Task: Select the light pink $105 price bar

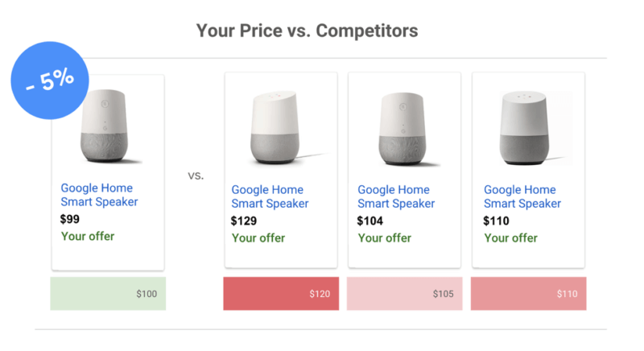Action: click(404, 294)
